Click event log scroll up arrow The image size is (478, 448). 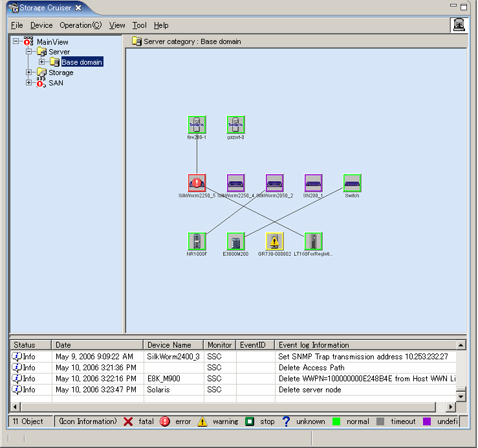pyautogui.click(x=461, y=345)
